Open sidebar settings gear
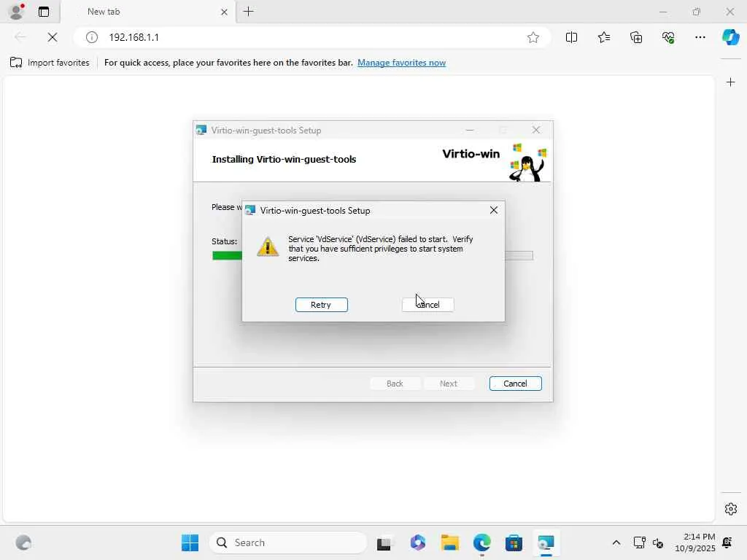 [730, 509]
